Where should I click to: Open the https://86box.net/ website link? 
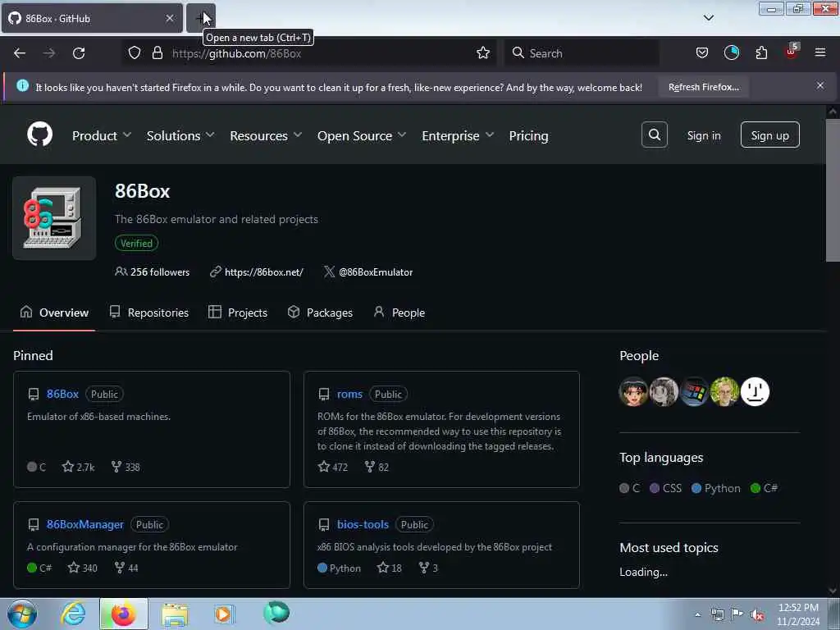click(x=264, y=272)
